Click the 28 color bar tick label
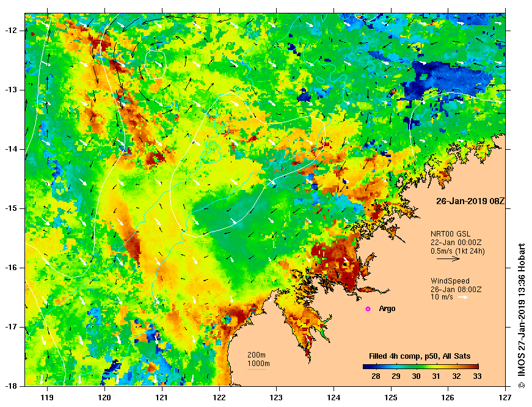The image size is (532, 407). (376, 376)
